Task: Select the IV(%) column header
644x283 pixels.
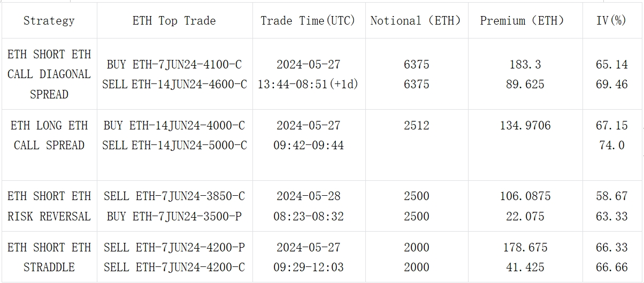Action: pos(612,21)
